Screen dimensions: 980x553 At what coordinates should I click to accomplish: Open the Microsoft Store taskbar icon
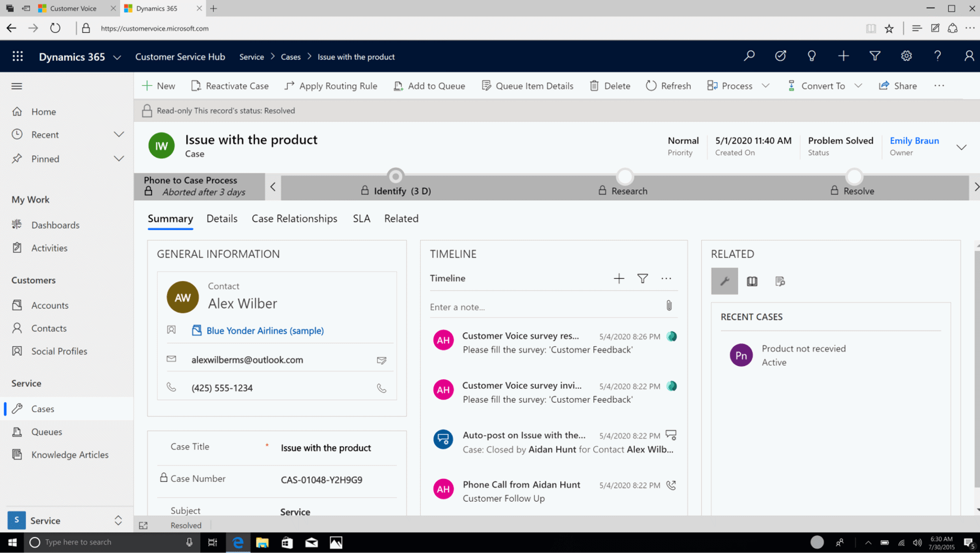287,543
